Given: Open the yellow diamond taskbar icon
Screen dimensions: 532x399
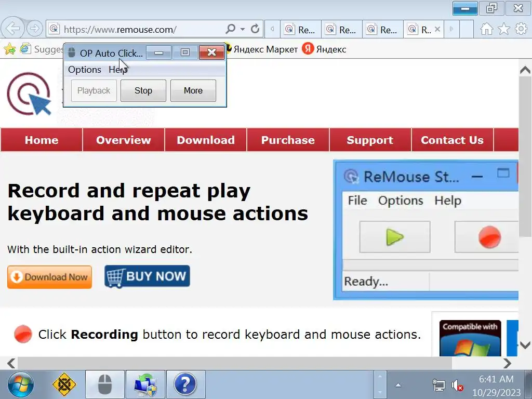Looking at the screenshot, I should [64, 385].
